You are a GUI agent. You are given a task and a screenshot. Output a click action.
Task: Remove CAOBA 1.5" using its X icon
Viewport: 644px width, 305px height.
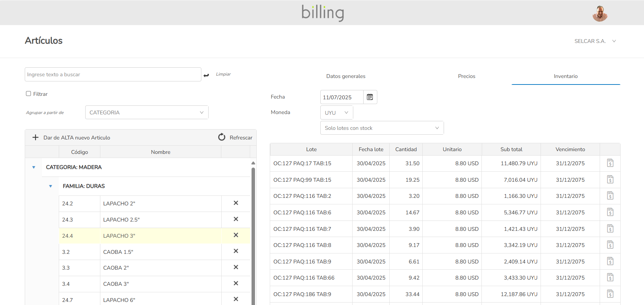tap(236, 251)
